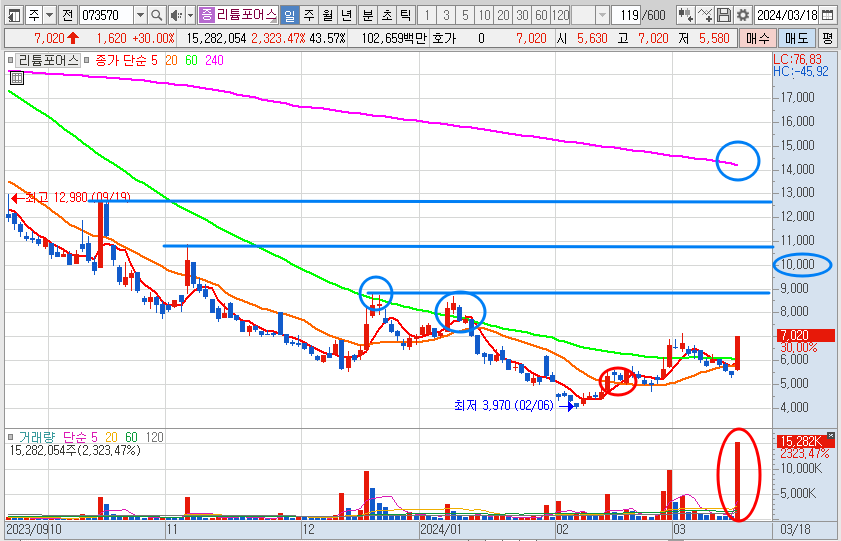Viewport: 841px width, 541px height.
Task: Open the candlestick chart type icon
Action: coord(685,15)
